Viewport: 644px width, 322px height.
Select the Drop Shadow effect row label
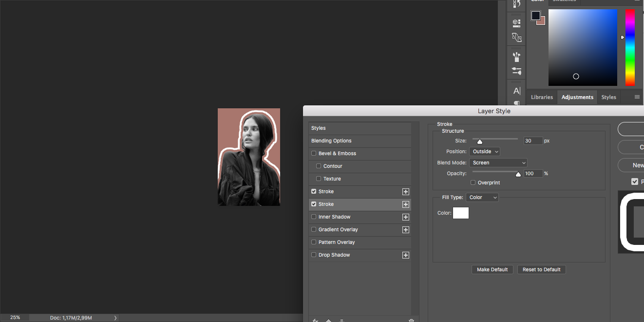(x=334, y=255)
